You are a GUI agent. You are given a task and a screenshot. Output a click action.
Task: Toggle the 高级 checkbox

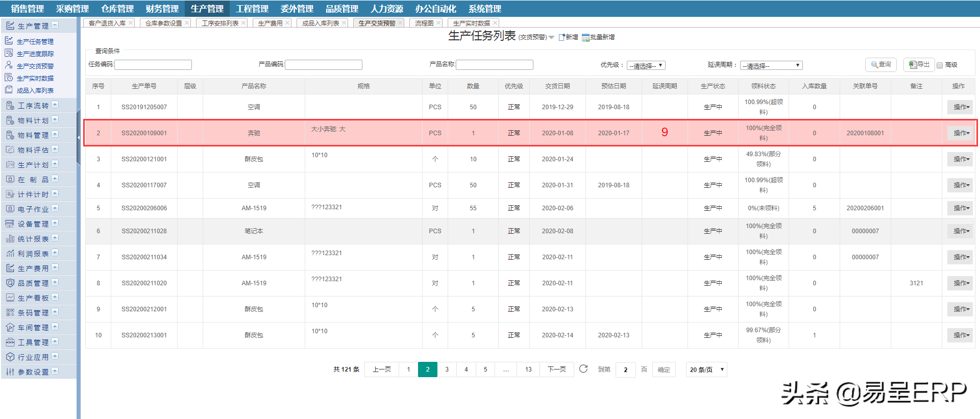[x=940, y=65]
